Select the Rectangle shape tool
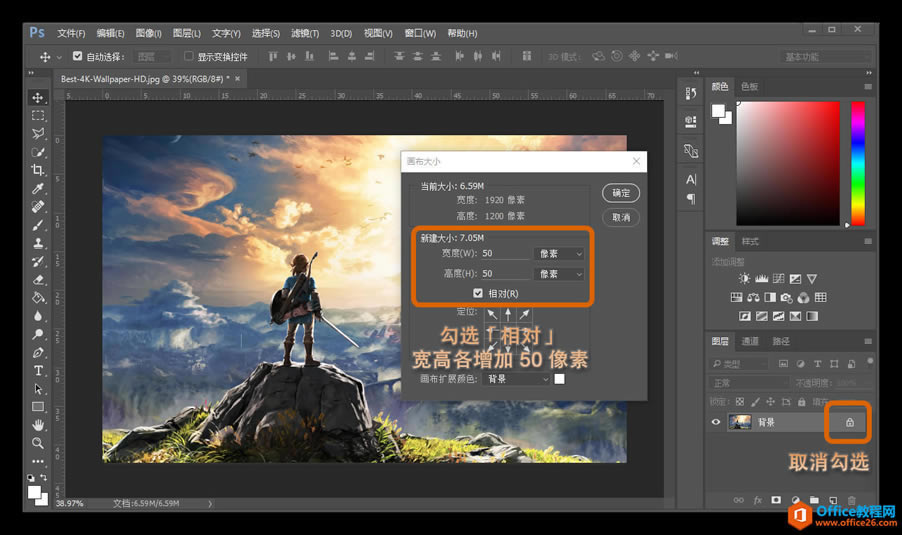This screenshot has width=902, height=535. [x=38, y=407]
